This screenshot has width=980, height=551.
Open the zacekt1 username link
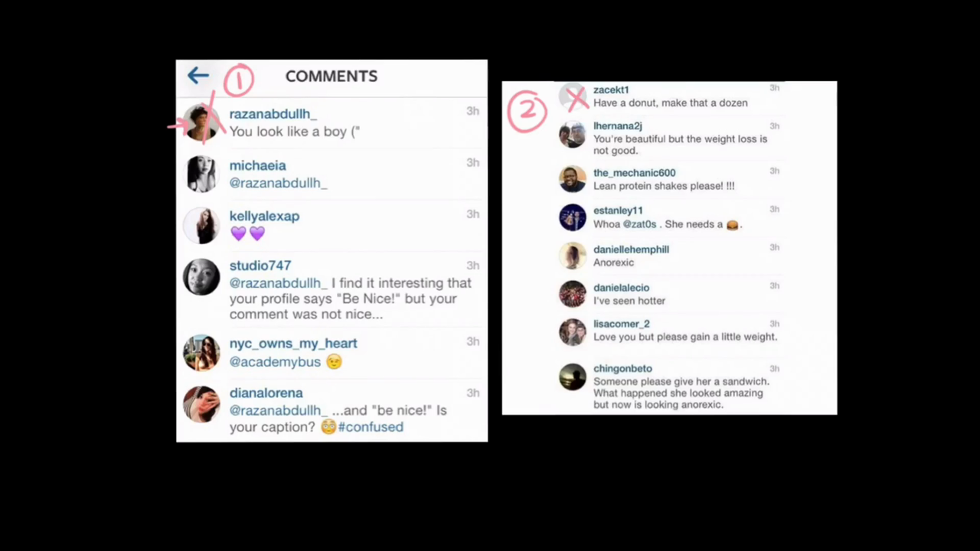click(x=611, y=90)
